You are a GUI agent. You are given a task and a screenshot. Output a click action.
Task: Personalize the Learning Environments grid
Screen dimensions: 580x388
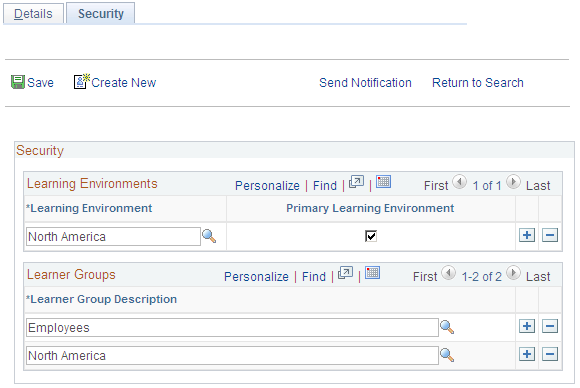[x=267, y=185]
